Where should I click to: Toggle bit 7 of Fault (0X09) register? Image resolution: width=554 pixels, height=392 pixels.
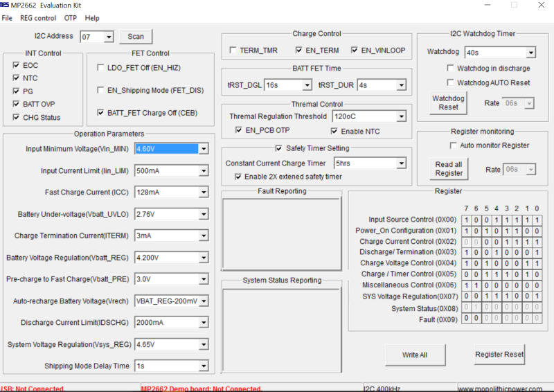(x=466, y=318)
